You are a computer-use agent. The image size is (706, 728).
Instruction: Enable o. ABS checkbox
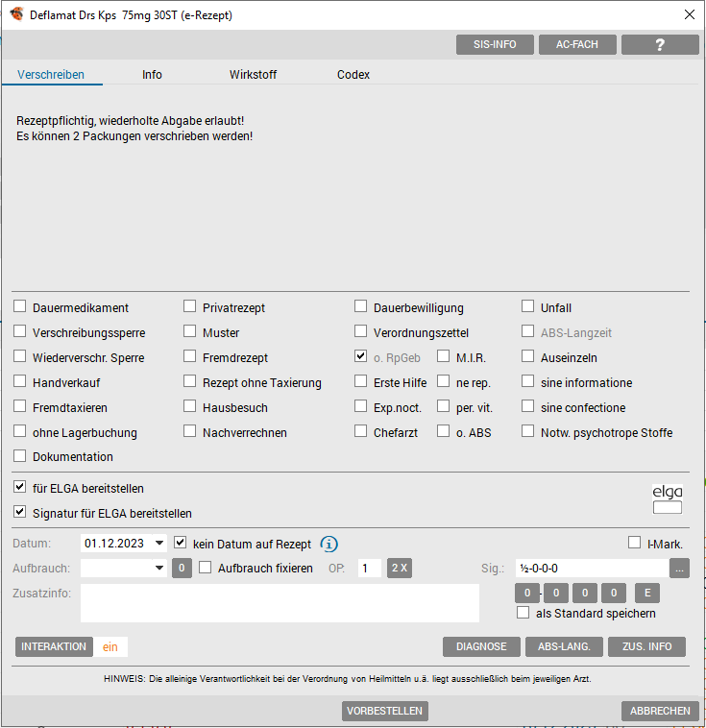click(443, 431)
